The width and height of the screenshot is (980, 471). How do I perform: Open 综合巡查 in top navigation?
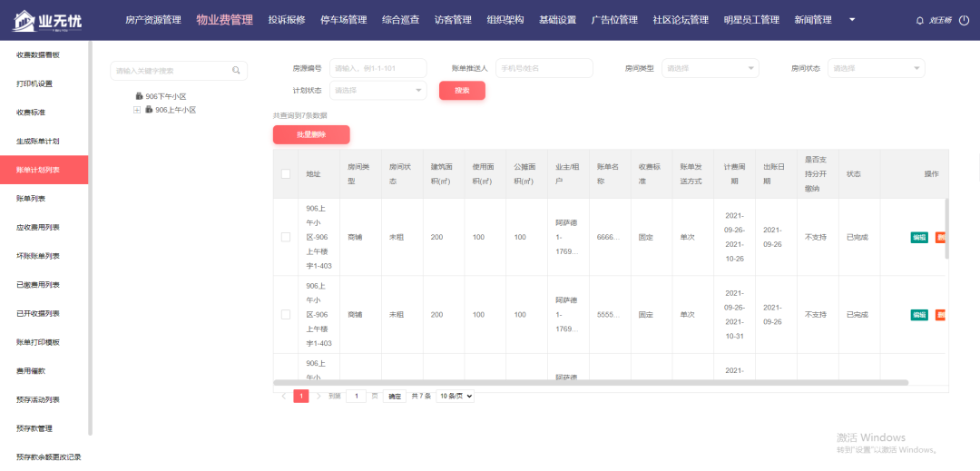(401, 20)
